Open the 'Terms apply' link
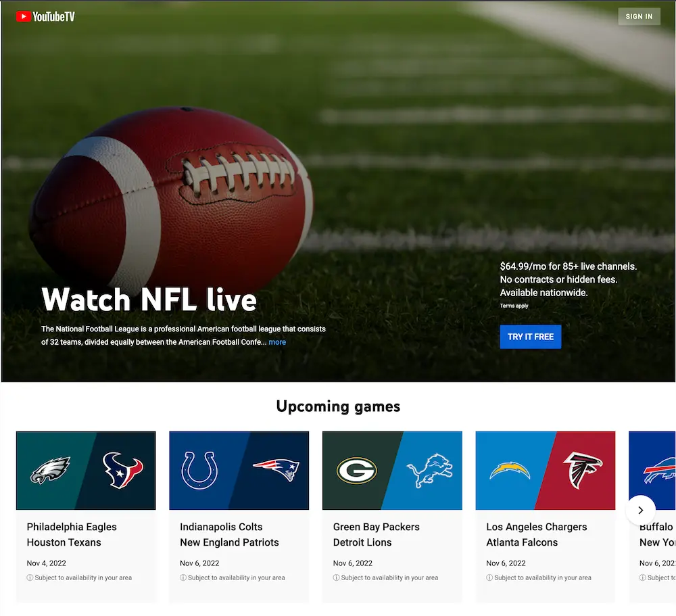Viewport: 676px width, 616px height. 514,306
